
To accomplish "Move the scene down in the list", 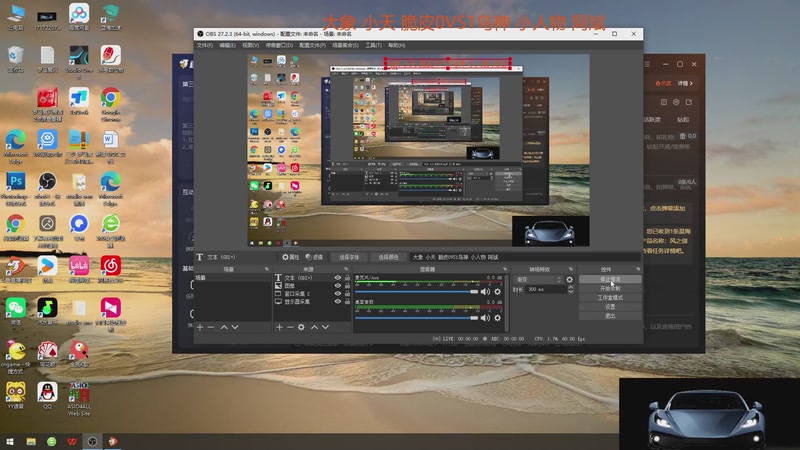I will 235,327.
